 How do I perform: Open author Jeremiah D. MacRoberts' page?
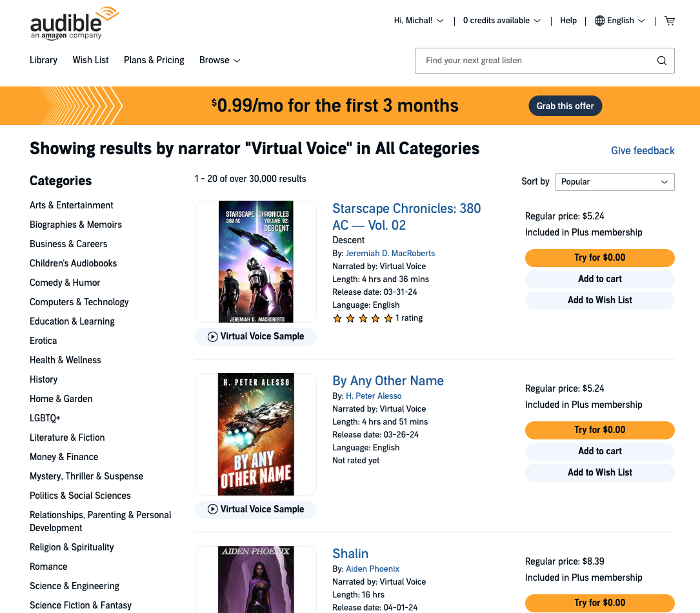tap(390, 253)
